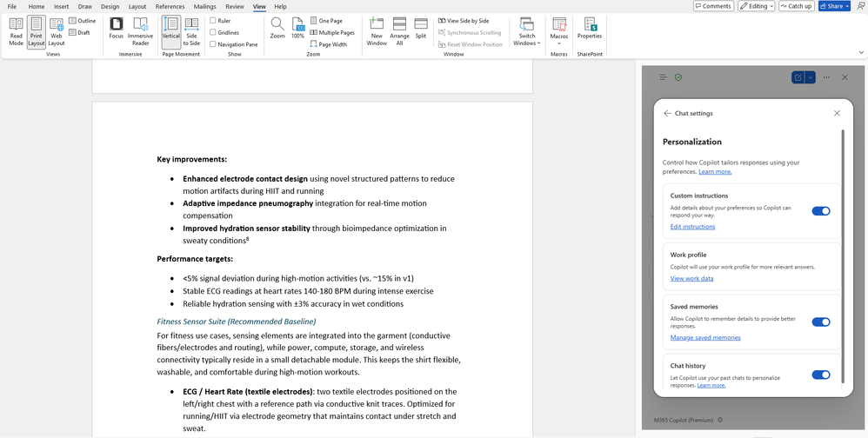Click the green shield icon in Copilot pane
This screenshot has width=868, height=438.
click(x=678, y=77)
